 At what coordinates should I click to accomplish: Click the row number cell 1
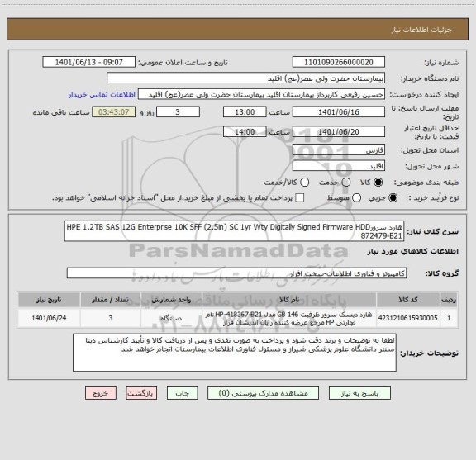(449, 318)
